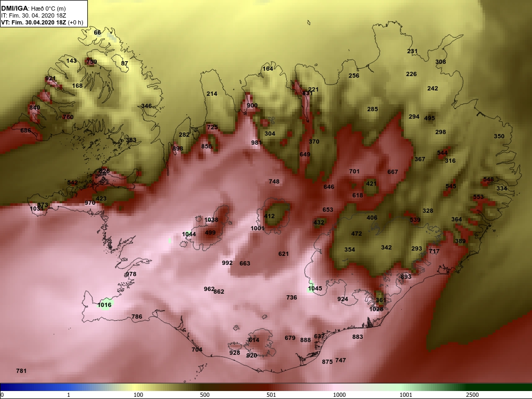
Task: Click the map value 66
Action: tap(97, 32)
